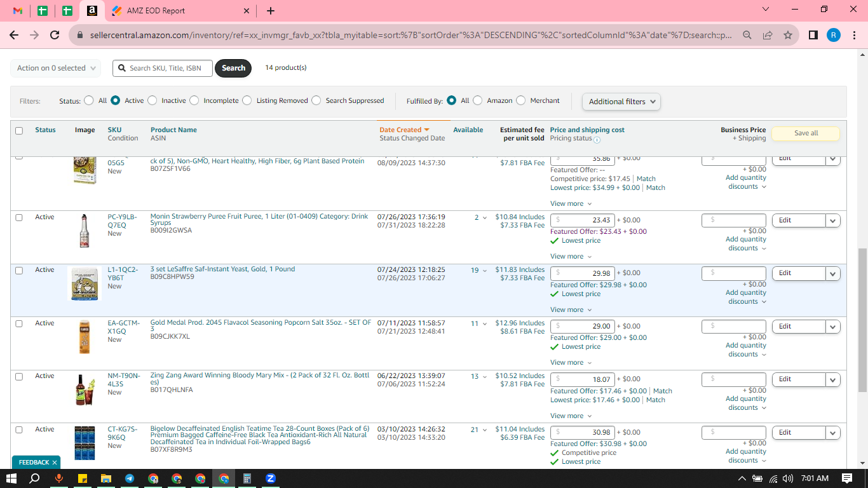Image resolution: width=868 pixels, height=488 pixels.
Task: Select the Gold Medal Flavacol row checkbox
Action: [19, 323]
